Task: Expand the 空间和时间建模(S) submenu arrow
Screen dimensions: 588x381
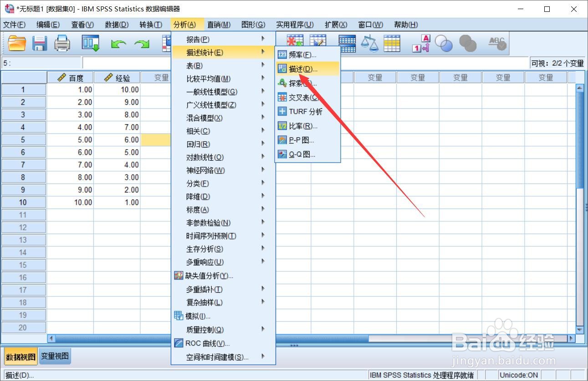Action: [263, 357]
